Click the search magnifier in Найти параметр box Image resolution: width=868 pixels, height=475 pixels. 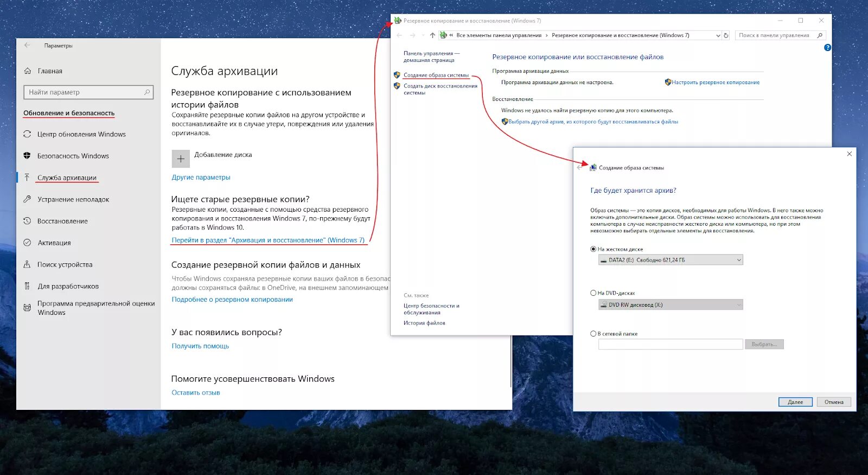tap(146, 92)
